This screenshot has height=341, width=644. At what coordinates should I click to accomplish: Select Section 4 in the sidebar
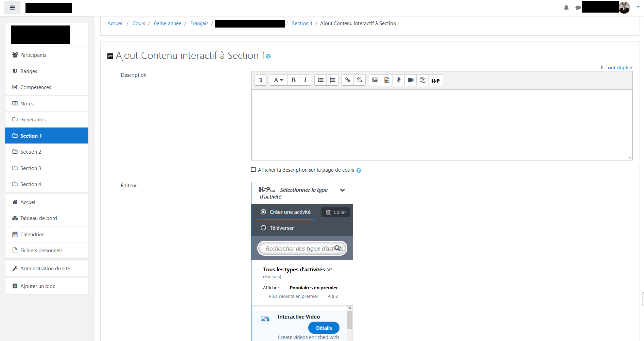(47, 184)
